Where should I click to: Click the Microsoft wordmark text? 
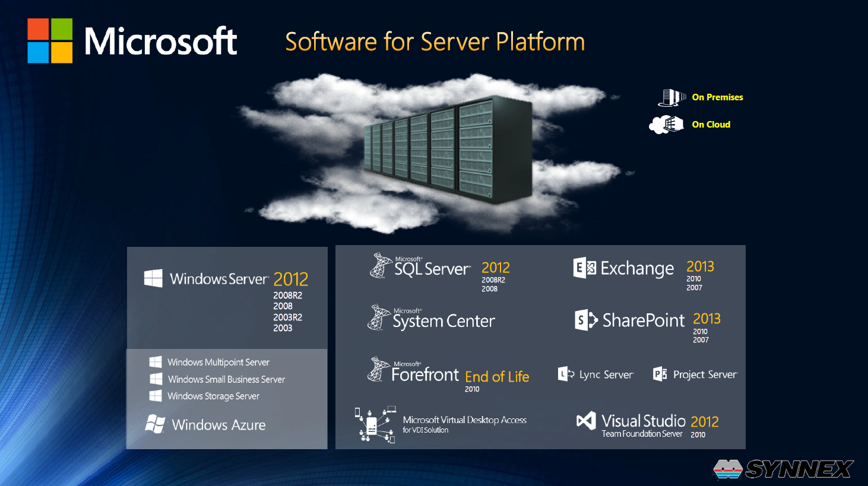click(x=161, y=42)
